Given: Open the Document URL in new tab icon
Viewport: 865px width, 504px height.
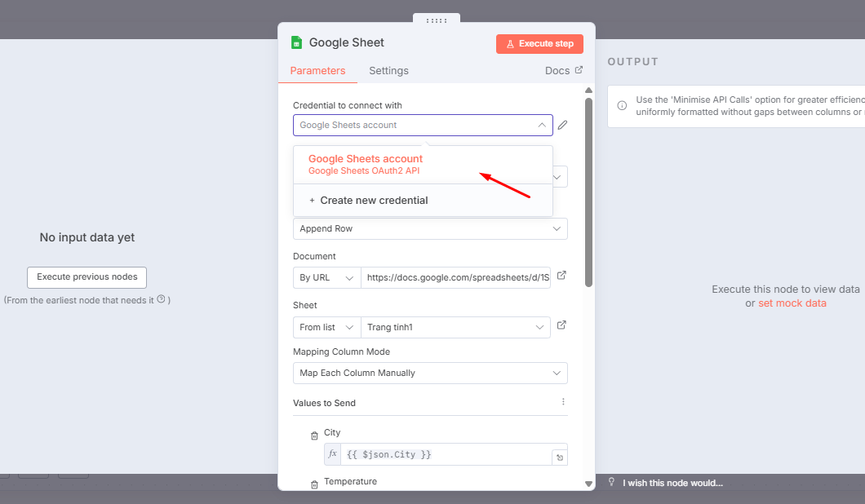Looking at the screenshot, I should (561, 275).
